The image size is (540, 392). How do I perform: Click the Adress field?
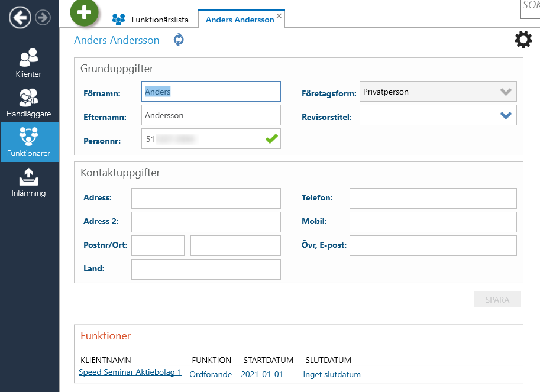(x=206, y=198)
